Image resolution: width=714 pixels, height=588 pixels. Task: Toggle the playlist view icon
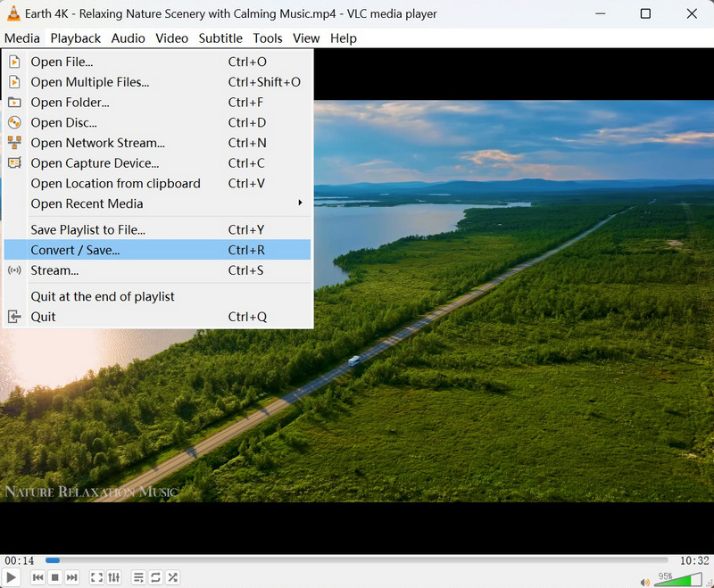tap(138, 577)
